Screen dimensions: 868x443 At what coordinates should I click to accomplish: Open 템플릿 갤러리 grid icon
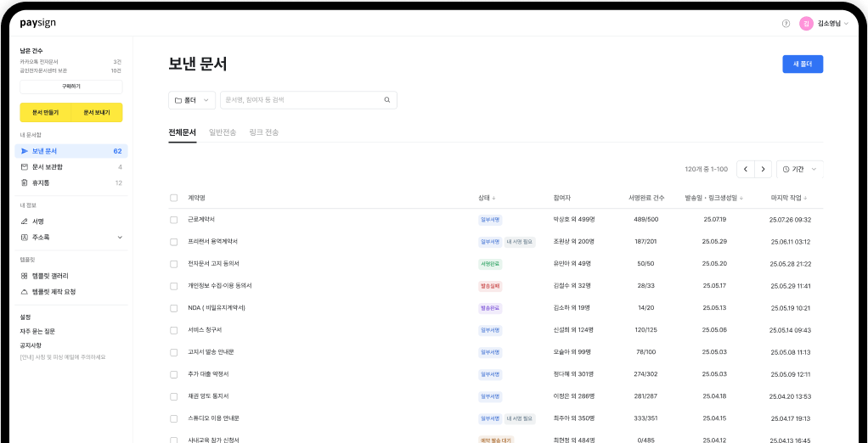pyautogui.click(x=25, y=276)
